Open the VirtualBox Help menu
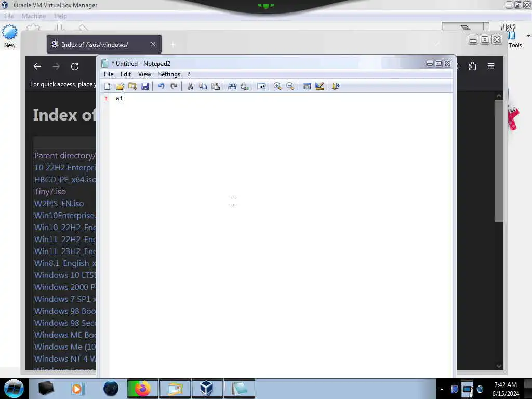The width and height of the screenshot is (532, 399). coord(60,16)
